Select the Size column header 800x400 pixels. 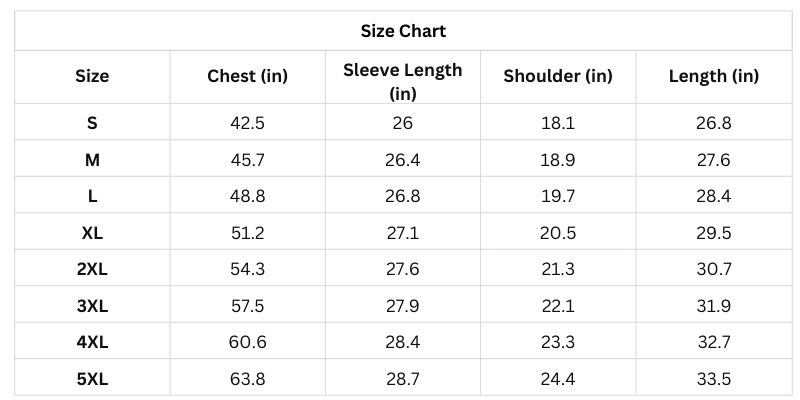92,76
